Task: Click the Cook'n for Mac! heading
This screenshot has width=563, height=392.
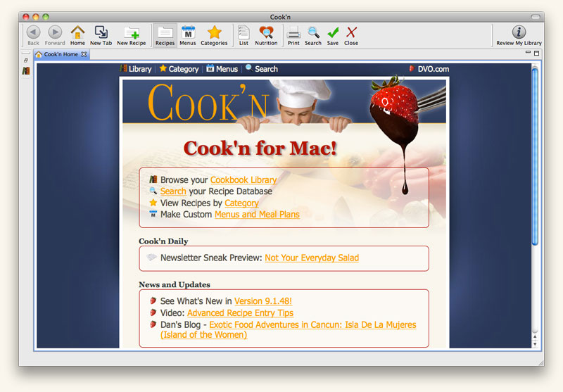Action: click(x=260, y=148)
